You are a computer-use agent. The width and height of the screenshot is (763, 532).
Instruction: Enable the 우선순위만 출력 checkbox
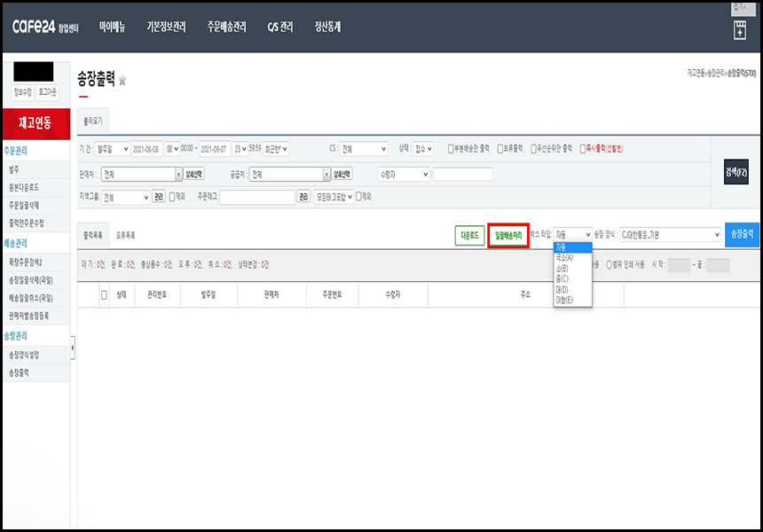pyautogui.click(x=533, y=149)
